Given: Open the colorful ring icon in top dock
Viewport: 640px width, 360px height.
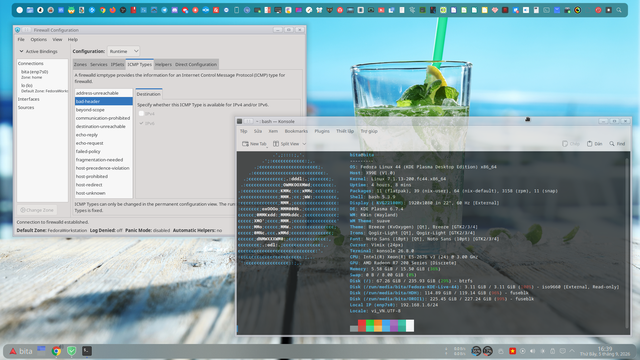Looking at the screenshot, I should coord(578,10).
